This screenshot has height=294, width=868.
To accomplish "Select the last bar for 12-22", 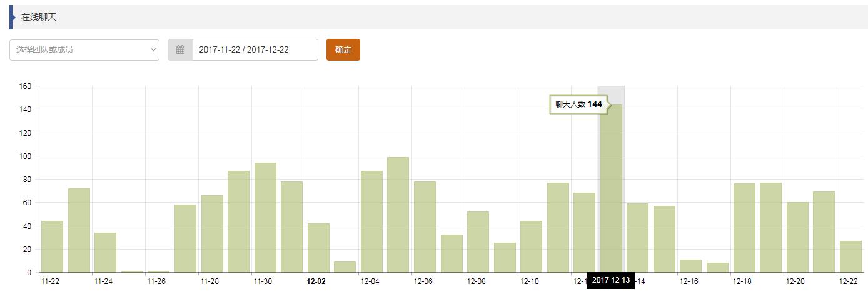I will [850, 256].
